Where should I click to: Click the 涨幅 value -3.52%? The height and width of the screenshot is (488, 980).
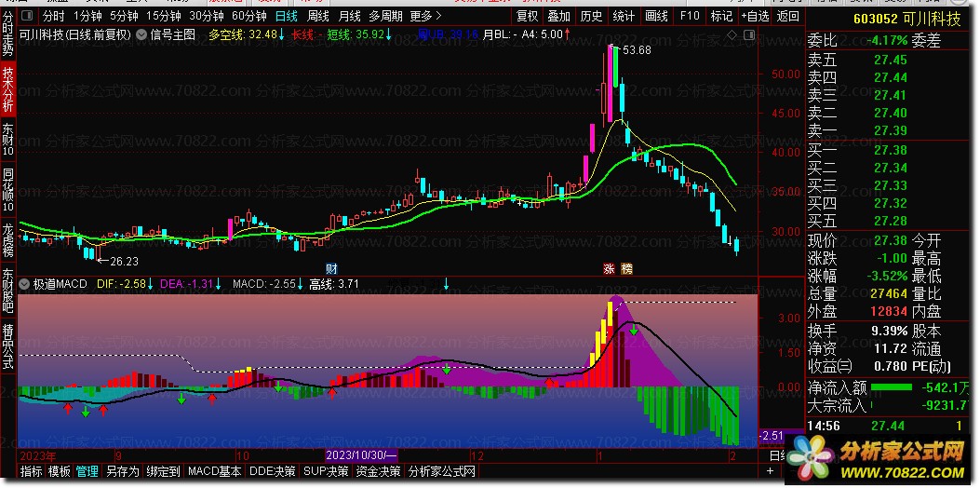point(886,276)
